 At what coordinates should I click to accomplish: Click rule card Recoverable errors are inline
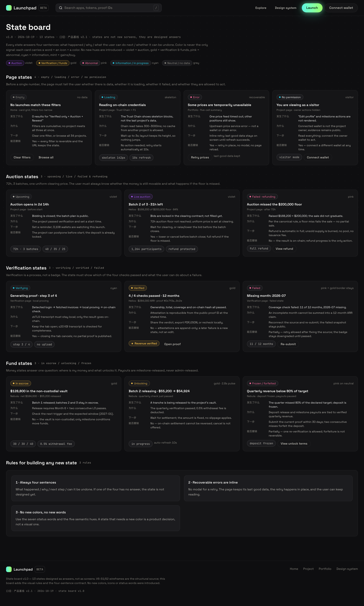[x=268, y=488]
